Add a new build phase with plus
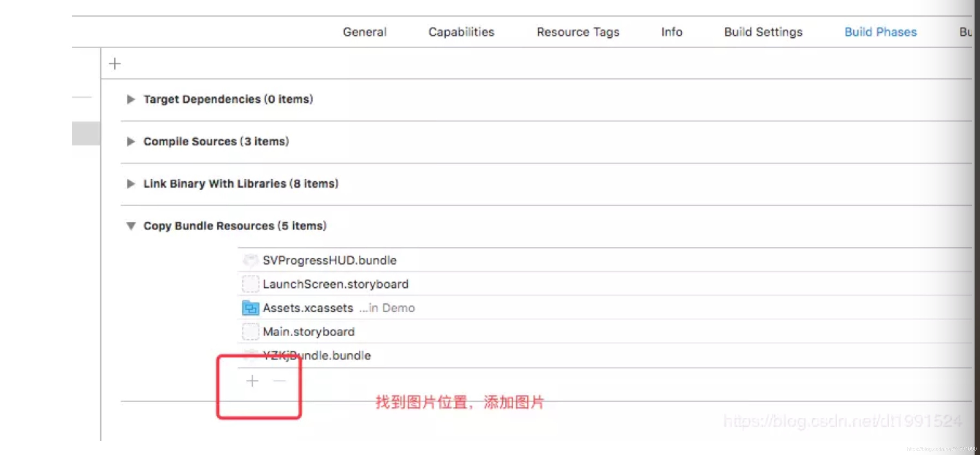 point(114,64)
